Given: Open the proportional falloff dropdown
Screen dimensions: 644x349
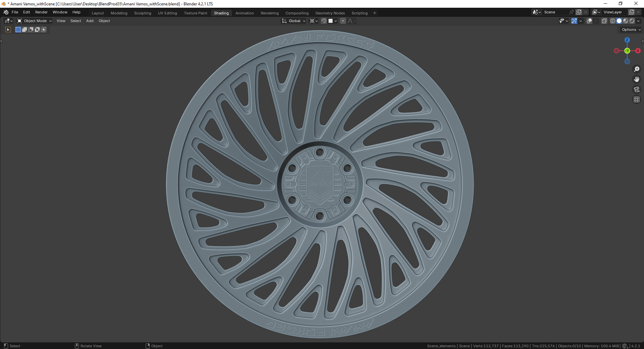Looking at the screenshot, I should (x=352, y=21).
